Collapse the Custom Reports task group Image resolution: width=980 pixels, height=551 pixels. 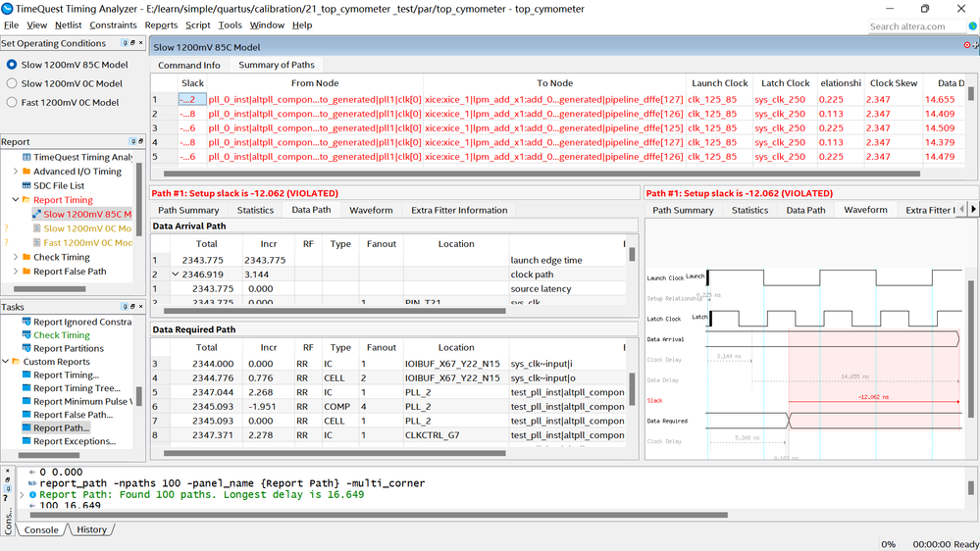tap(5, 362)
